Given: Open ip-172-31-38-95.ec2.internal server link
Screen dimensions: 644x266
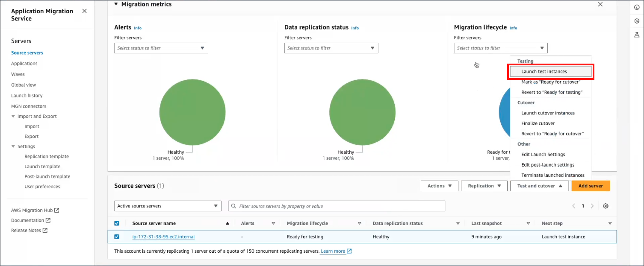Looking at the screenshot, I should (163, 237).
